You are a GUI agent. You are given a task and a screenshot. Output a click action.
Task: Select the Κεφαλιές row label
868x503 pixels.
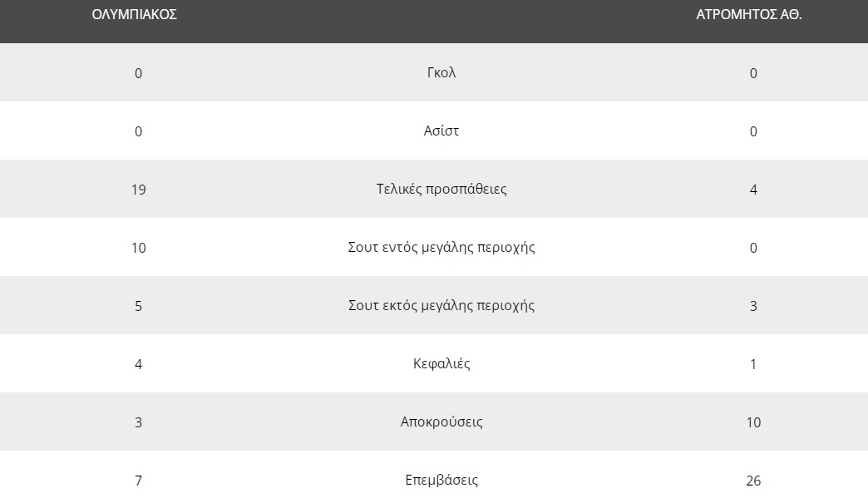pos(441,363)
